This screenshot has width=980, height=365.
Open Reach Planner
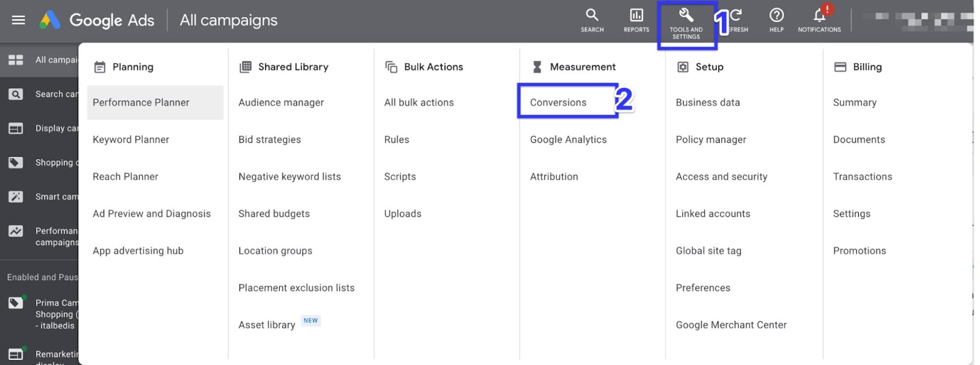point(125,176)
